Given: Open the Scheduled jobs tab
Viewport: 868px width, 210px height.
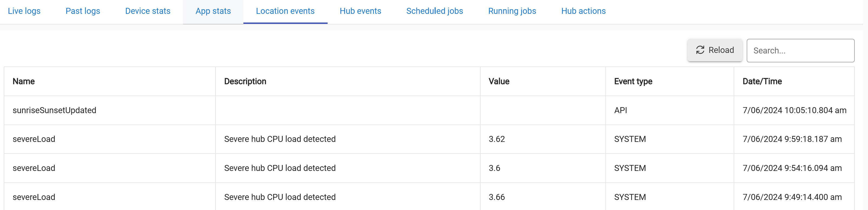Looking at the screenshot, I should (434, 11).
